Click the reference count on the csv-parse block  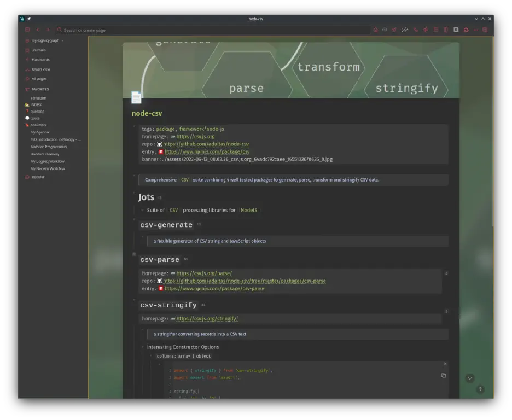click(x=446, y=273)
